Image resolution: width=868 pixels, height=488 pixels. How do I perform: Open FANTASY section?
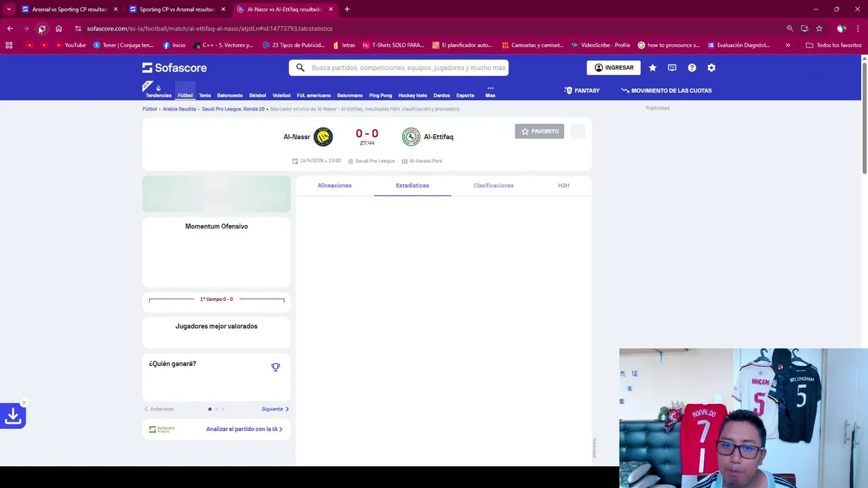(x=583, y=90)
